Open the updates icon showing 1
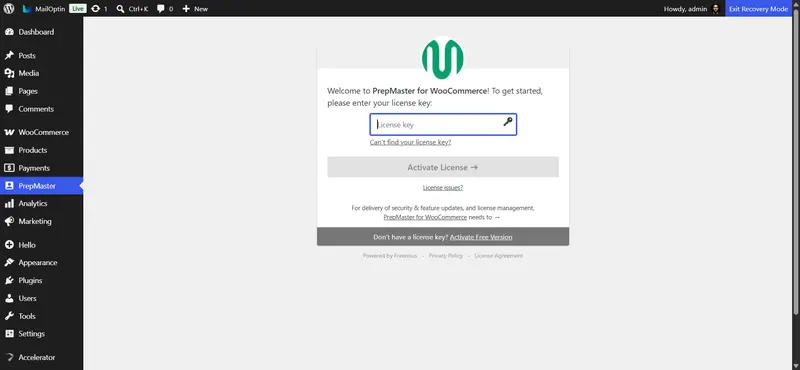 [99, 9]
